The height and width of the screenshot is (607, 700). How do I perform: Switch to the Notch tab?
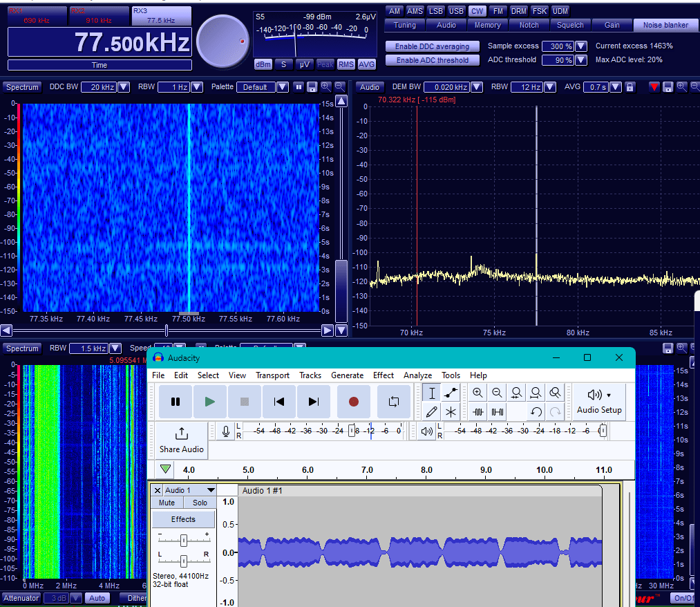tap(529, 26)
